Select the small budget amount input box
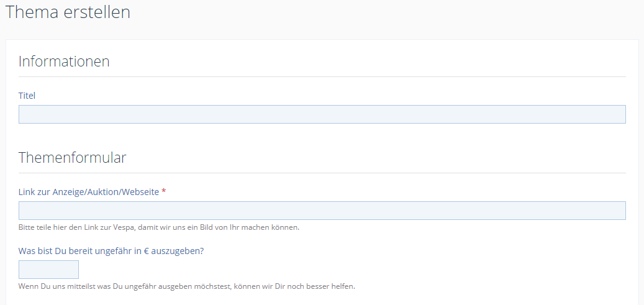The width and height of the screenshot is (644, 305). click(x=48, y=270)
